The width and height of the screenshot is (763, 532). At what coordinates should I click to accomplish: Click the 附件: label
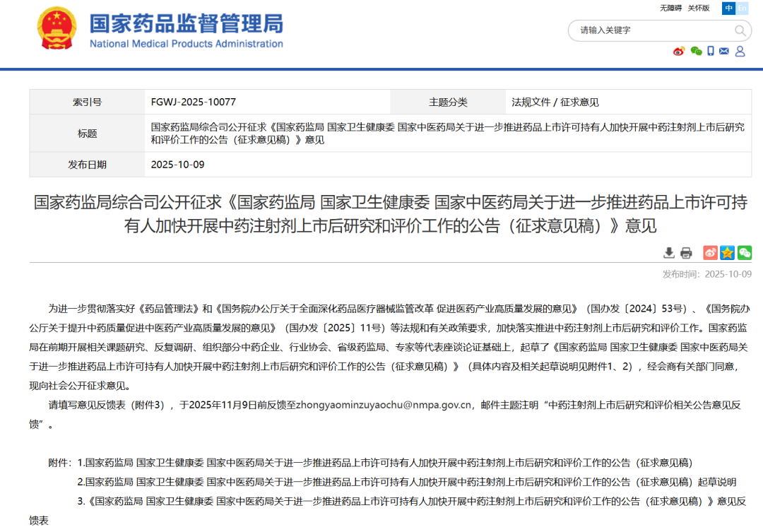click(x=60, y=462)
